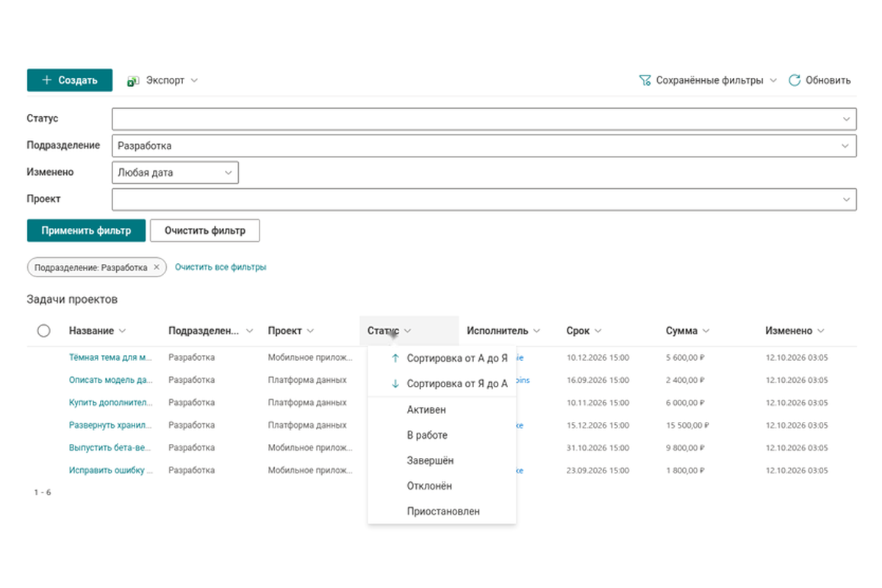Viewport: 882px width, 588px height.
Task: Choose 'Сортировка от Я до А'
Action: [442, 384]
